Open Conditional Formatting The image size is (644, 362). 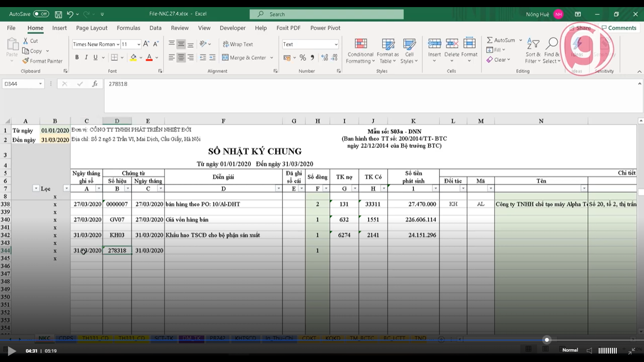(361, 51)
